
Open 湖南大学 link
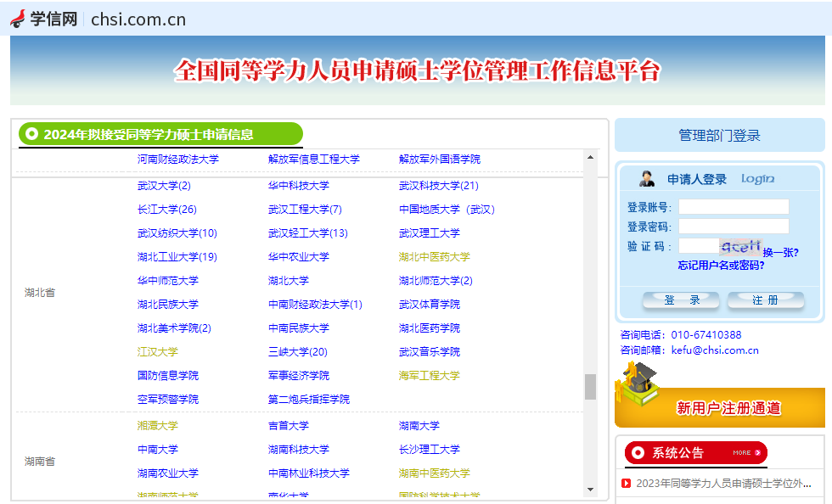(x=419, y=425)
